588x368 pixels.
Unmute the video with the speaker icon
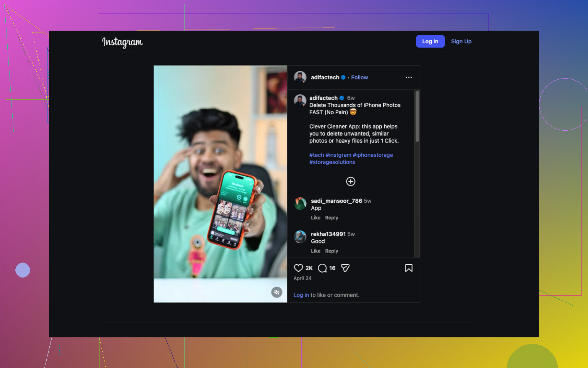coord(277,292)
